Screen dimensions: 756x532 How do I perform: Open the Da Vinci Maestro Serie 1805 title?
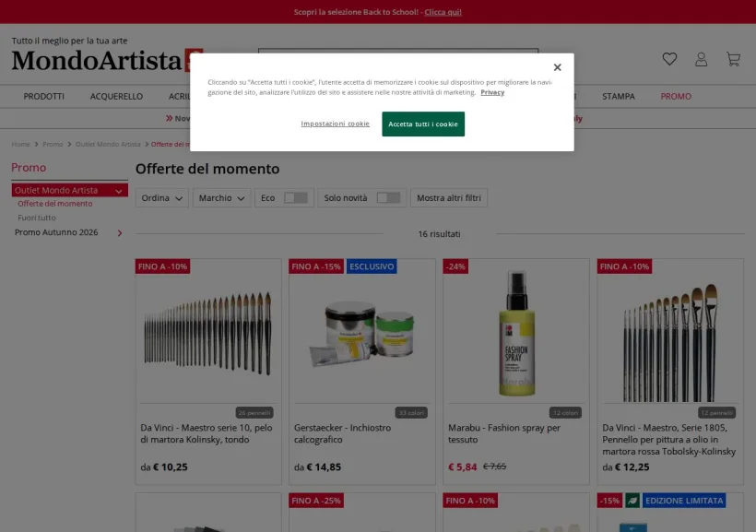669,440
